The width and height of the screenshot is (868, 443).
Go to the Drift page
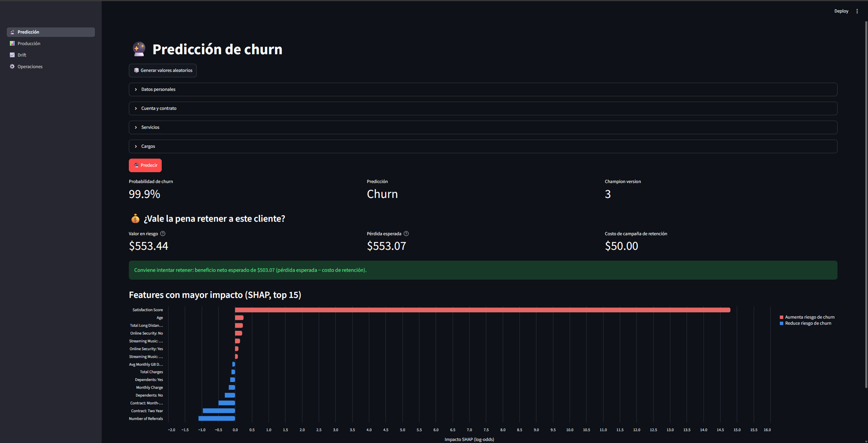(x=51, y=55)
